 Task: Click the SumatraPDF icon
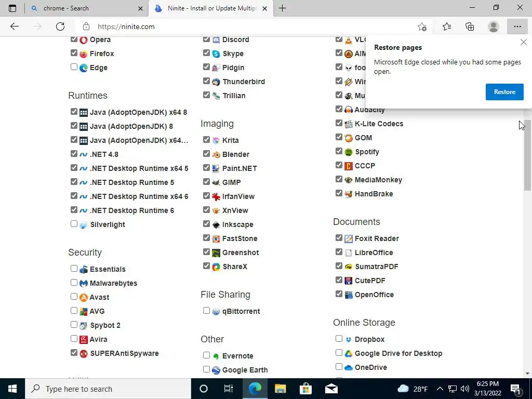(349, 267)
